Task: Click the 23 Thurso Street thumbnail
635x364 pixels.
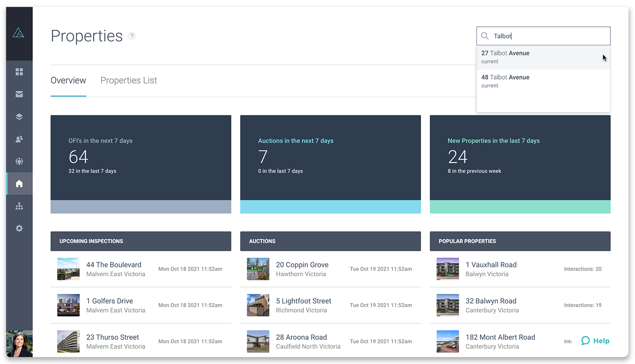Action: pos(68,342)
